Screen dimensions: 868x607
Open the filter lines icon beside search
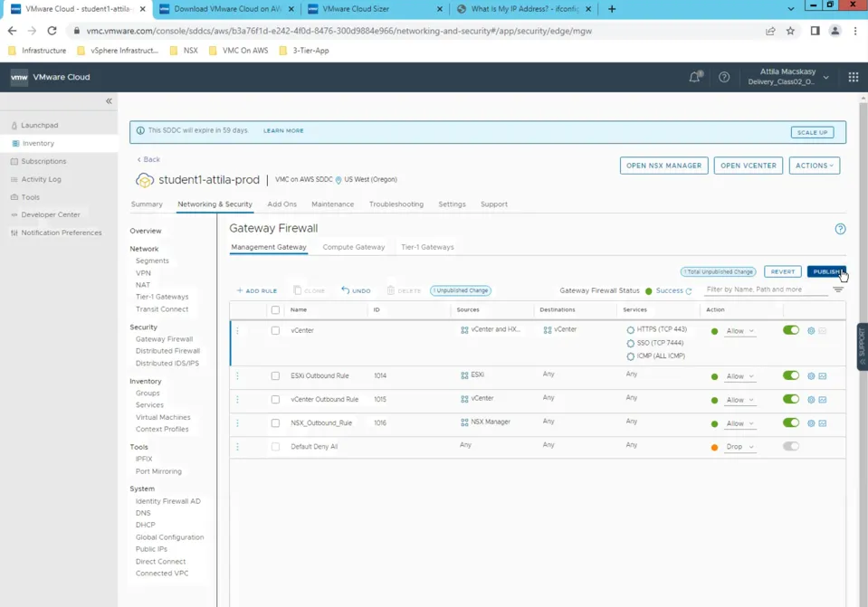837,289
